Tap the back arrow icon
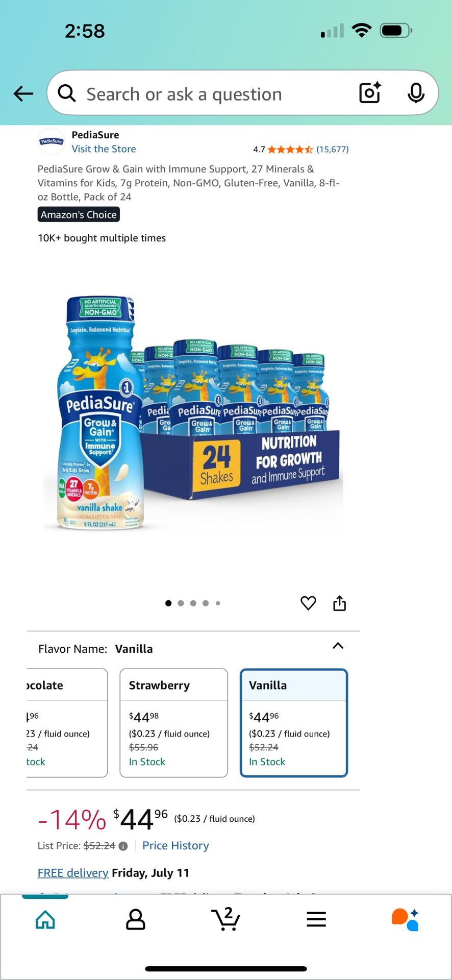This screenshot has width=452, height=980. point(23,93)
